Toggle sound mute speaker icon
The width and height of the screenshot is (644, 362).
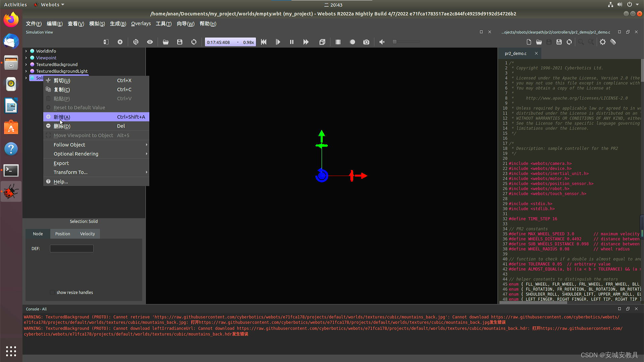coord(382,42)
